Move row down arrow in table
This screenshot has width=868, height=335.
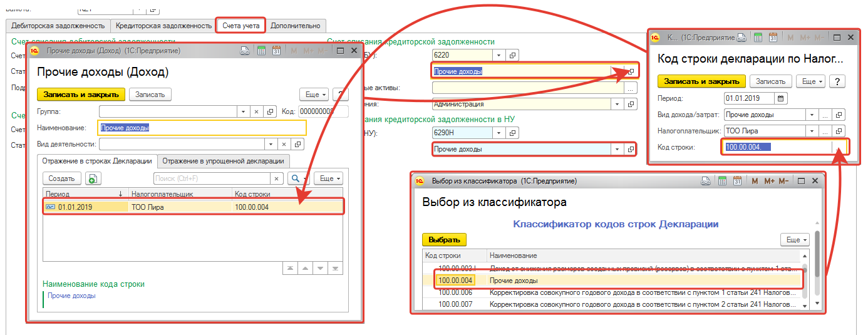(x=321, y=268)
